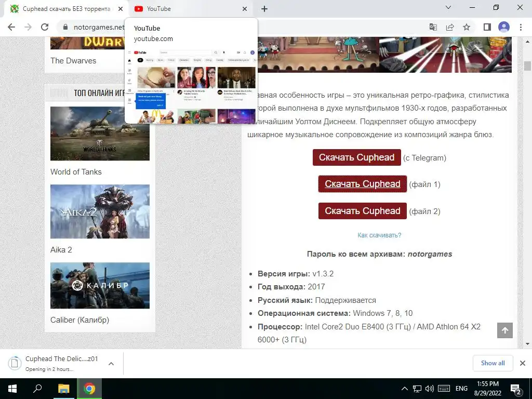The image size is (532, 399).
Task: Open the Chrome profile avatar
Action: pos(504,27)
